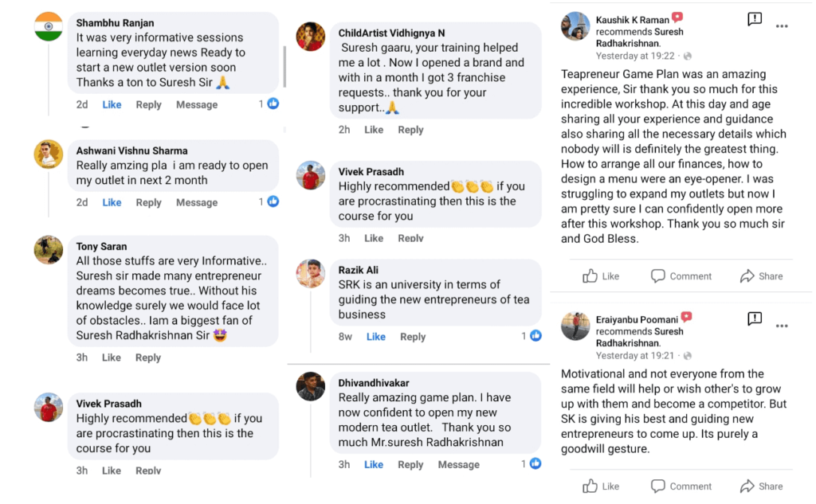Screen dimensions: 816x504
Task: Click Comment icon on Kaushik K Raman's post
Action: (658, 276)
